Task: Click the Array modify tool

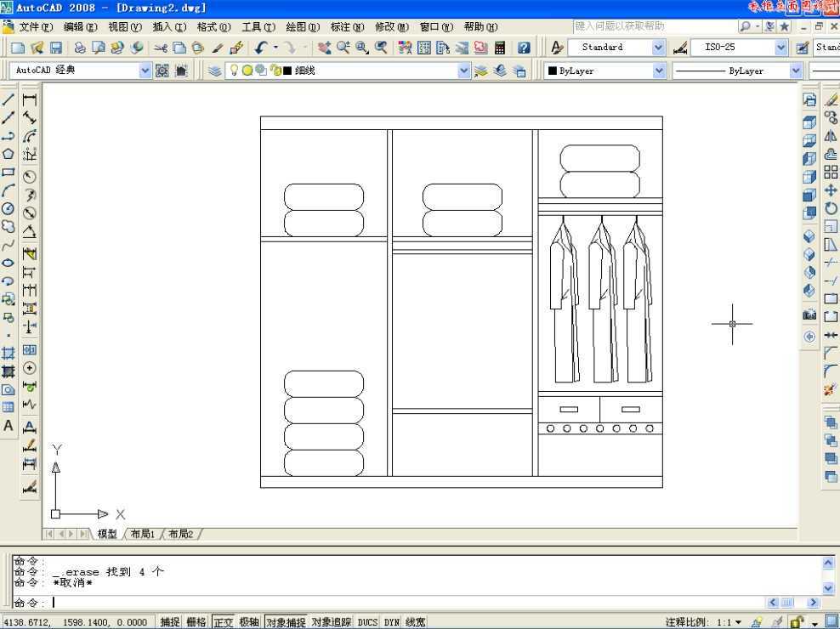Action: (x=831, y=172)
